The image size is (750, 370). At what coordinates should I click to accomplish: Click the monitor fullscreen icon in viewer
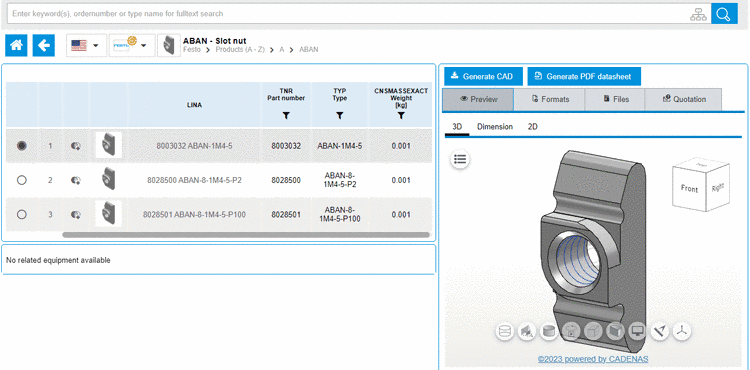coord(637,331)
